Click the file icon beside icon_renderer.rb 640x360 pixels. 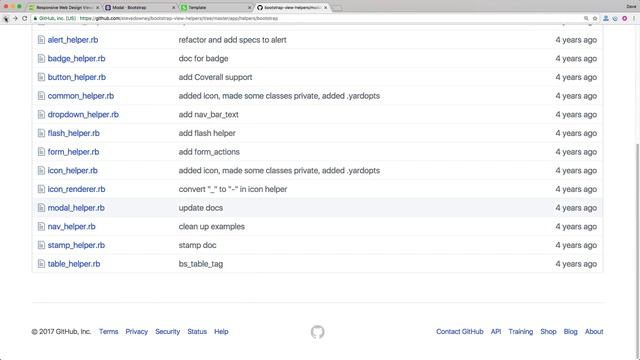pyautogui.click(x=41, y=189)
